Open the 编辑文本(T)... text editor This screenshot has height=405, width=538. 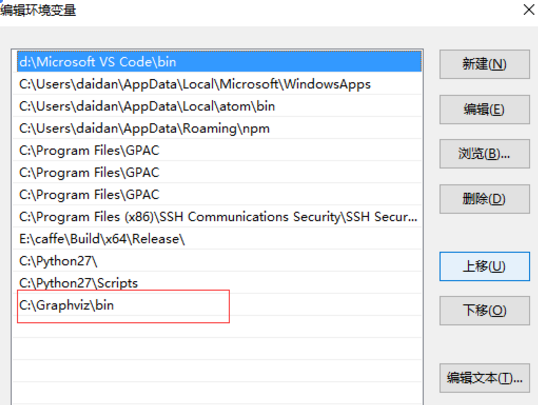tap(484, 378)
